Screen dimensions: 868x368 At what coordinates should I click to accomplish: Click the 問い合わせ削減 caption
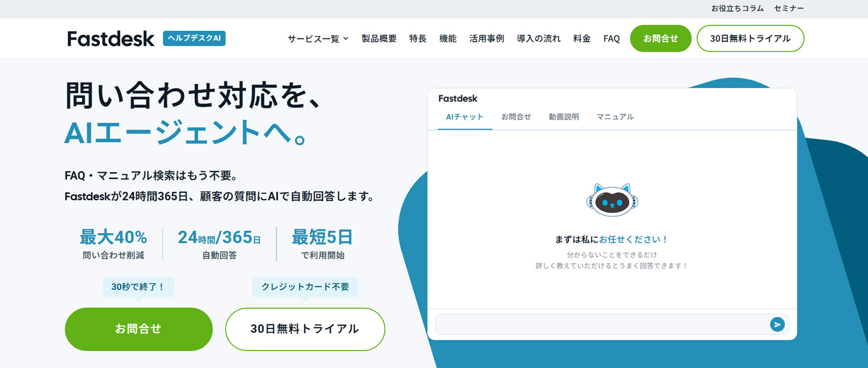coord(113,255)
